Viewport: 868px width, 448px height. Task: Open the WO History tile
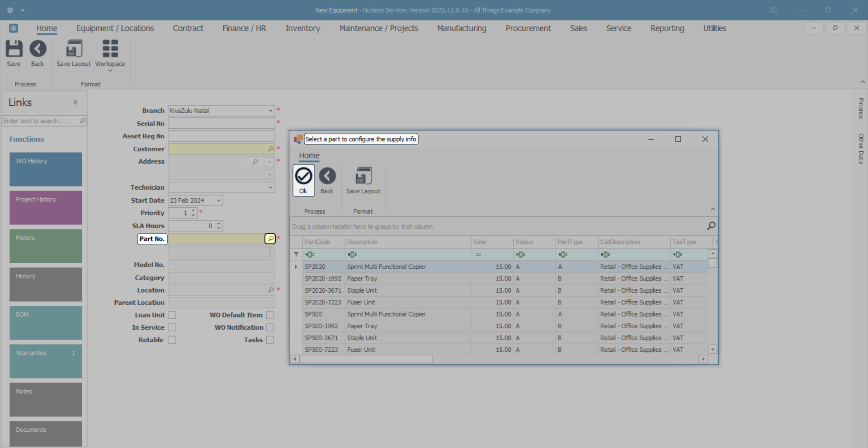[46, 169]
